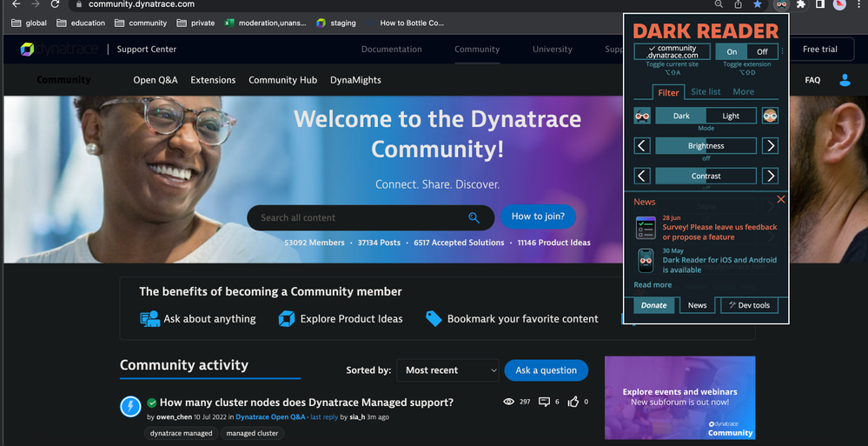Click the search magnifier icon in search box
The height and width of the screenshot is (446, 868).
474,217
